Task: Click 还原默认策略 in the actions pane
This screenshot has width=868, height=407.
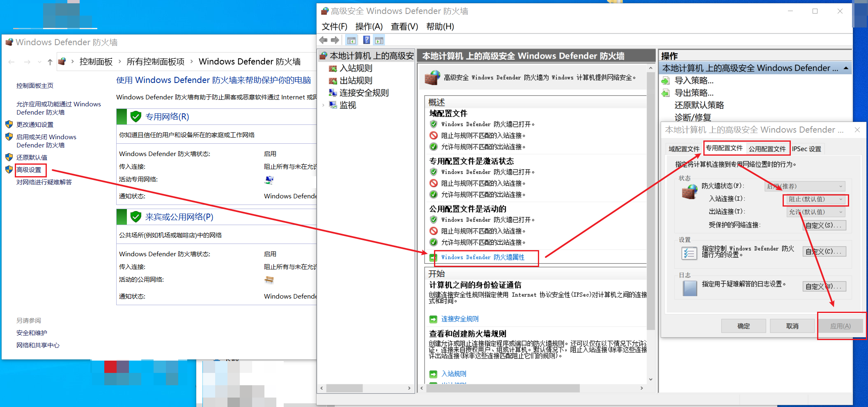Action: pyautogui.click(x=699, y=105)
